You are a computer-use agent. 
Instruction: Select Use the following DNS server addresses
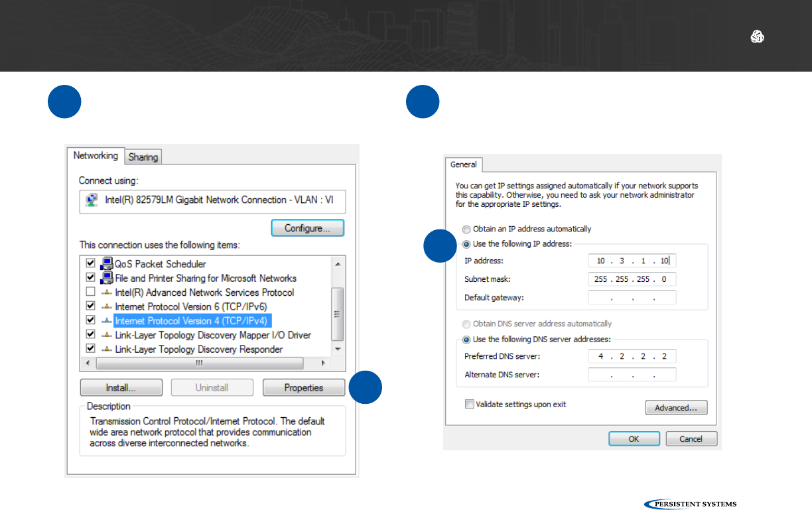click(x=467, y=340)
